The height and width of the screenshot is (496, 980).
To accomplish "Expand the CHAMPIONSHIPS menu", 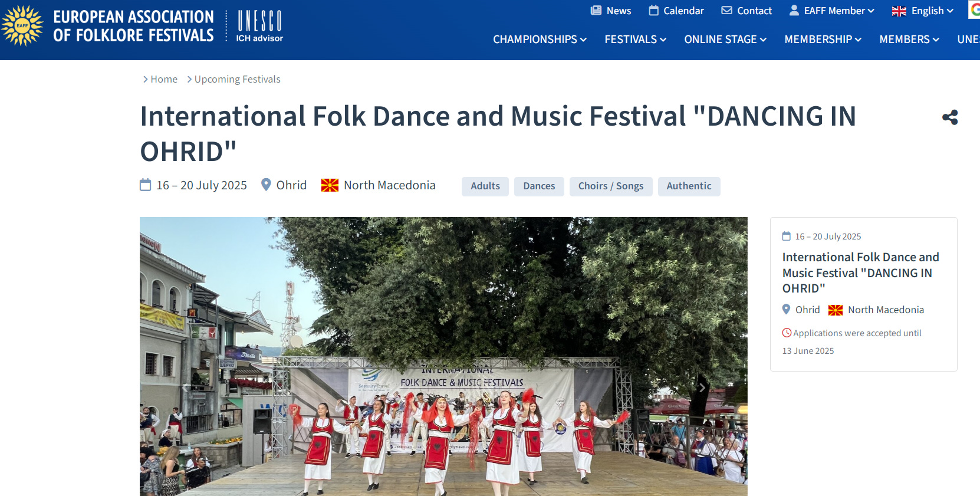I will click(x=540, y=40).
